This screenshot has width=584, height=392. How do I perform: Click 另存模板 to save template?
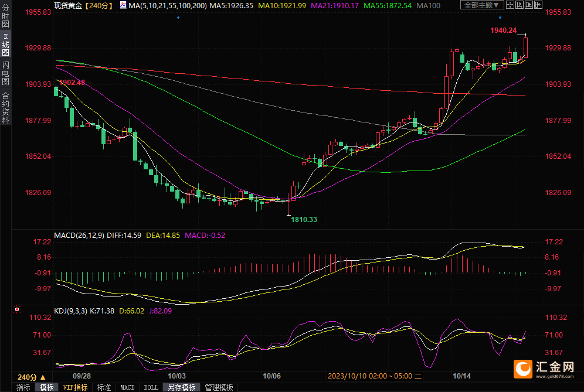pos(181,387)
